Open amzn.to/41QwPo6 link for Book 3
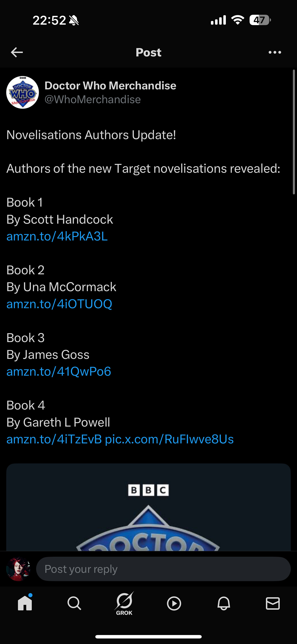The width and height of the screenshot is (297, 644). (x=59, y=371)
